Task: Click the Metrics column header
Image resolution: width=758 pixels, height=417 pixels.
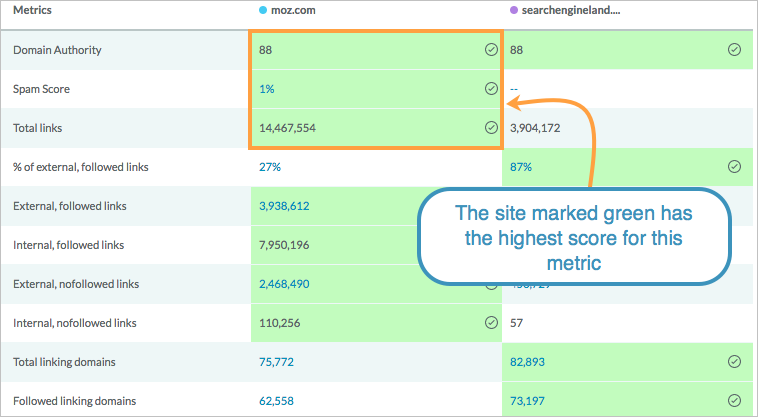Action: coord(32,10)
